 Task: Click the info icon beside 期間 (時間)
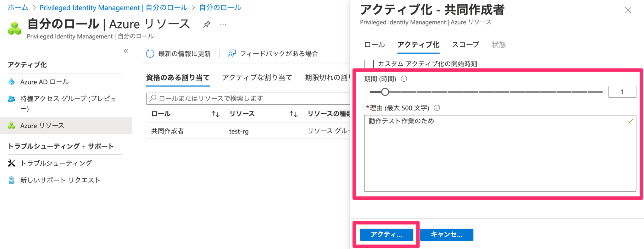[403, 79]
